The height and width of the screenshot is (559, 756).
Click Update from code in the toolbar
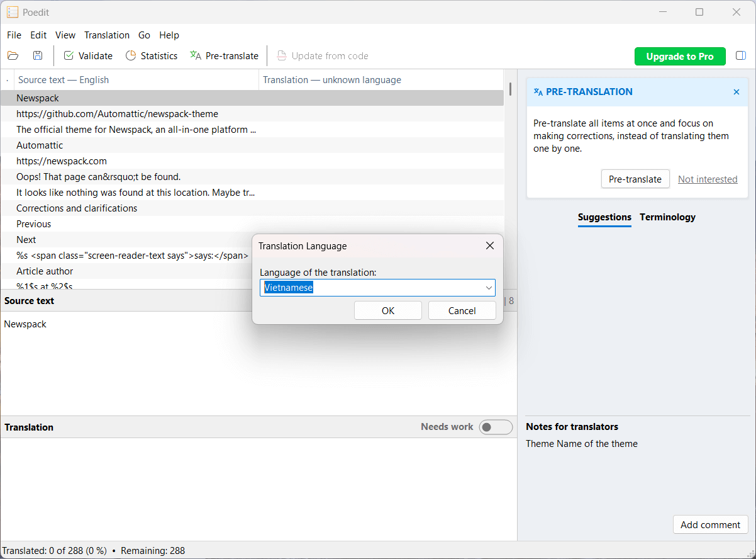pos(323,55)
